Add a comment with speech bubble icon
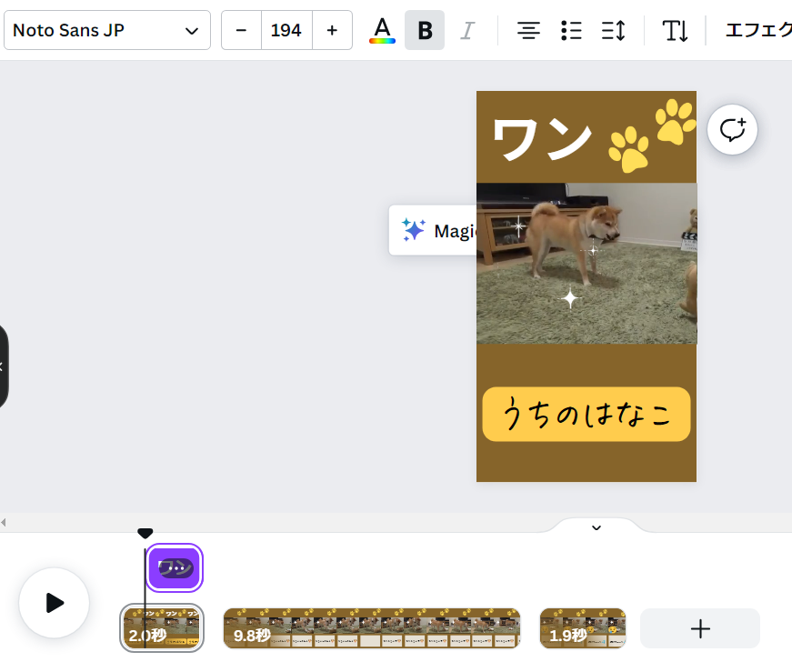This screenshot has width=792, height=672. click(732, 129)
